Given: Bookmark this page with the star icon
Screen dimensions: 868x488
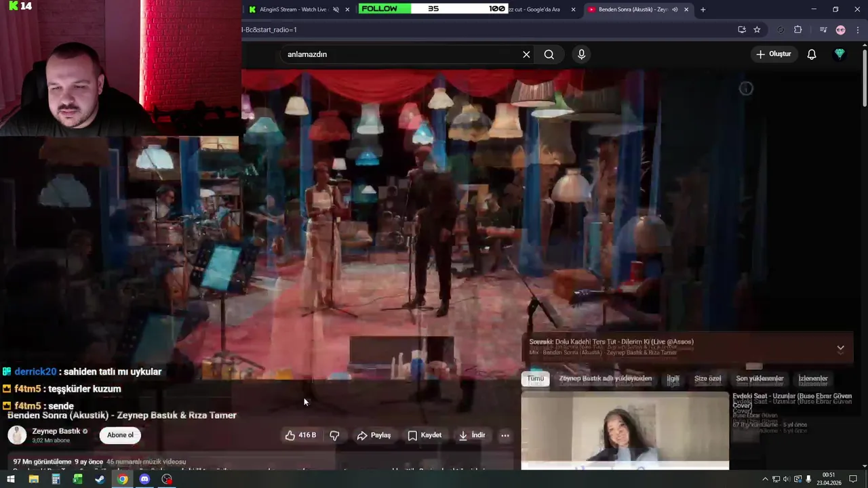Looking at the screenshot, I should [757, 30].
